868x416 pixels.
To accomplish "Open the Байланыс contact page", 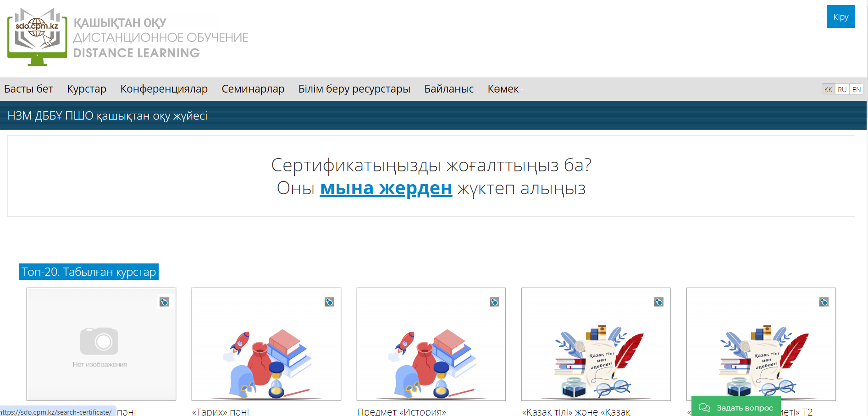I will click(x=449, y=89).
